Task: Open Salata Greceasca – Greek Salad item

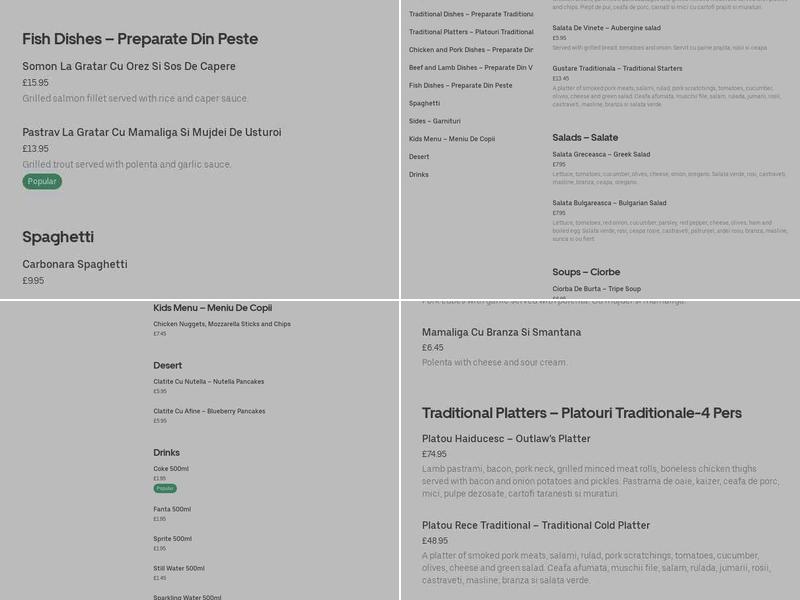Action: click(601, 155)
